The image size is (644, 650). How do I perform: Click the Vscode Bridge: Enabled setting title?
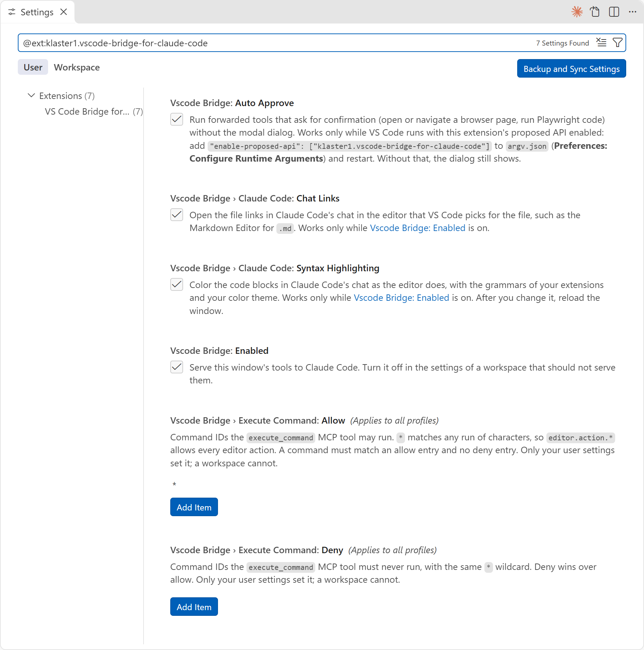tap(219, 351)
